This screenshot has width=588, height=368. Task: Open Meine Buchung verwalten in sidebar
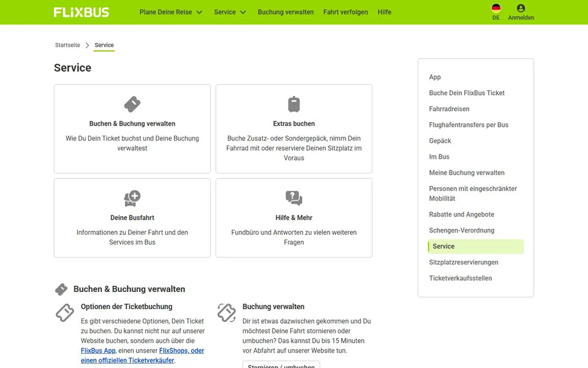click(x=467, y=173)
